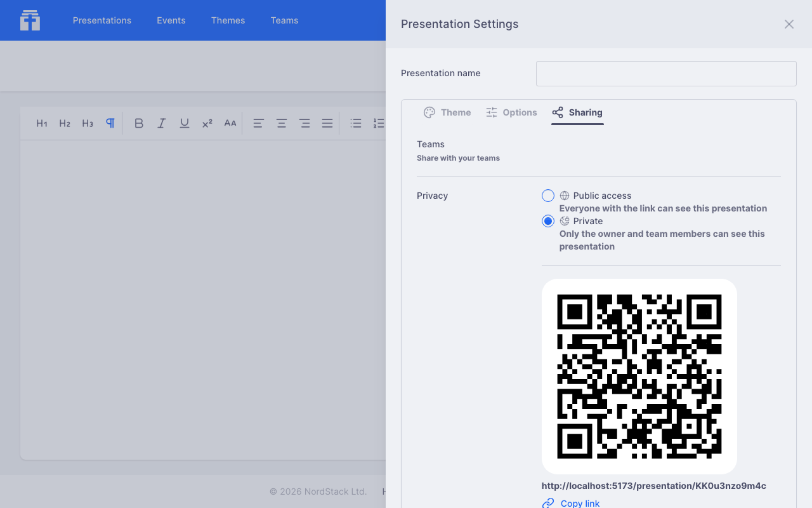
Task: Select the Public access radio button
Action: (548, 196)
